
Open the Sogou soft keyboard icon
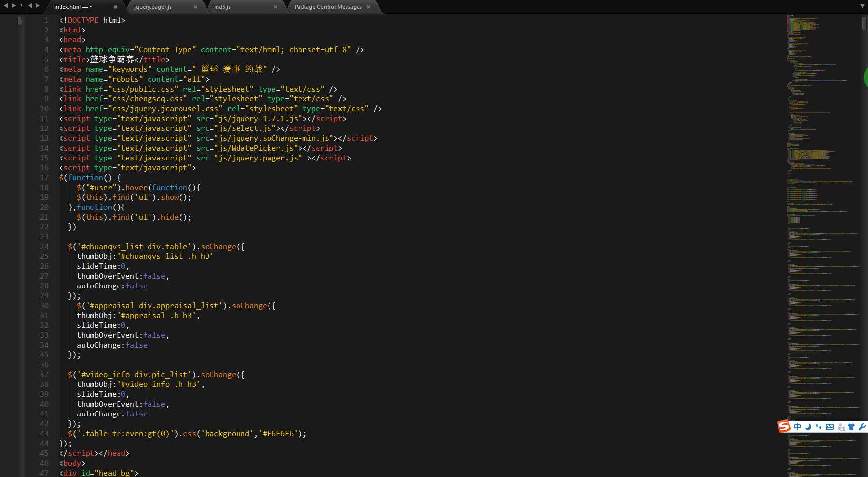[830, 427]
